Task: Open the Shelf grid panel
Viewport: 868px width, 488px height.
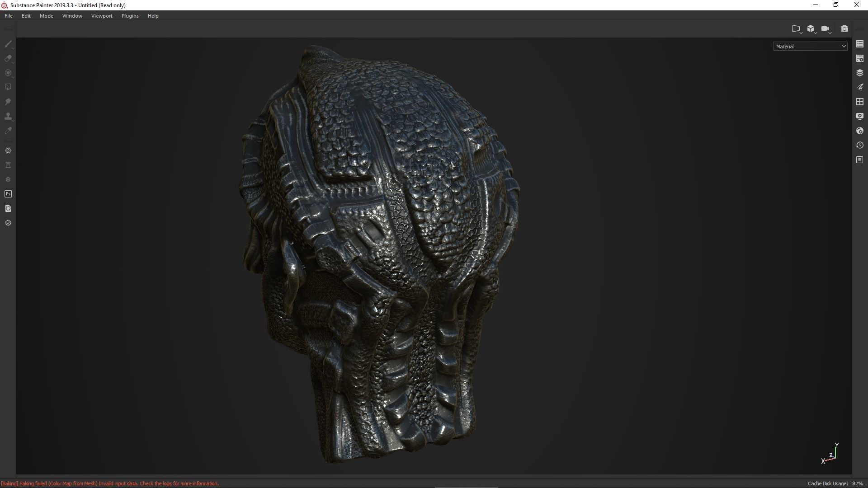Action: tap(860, 102)
